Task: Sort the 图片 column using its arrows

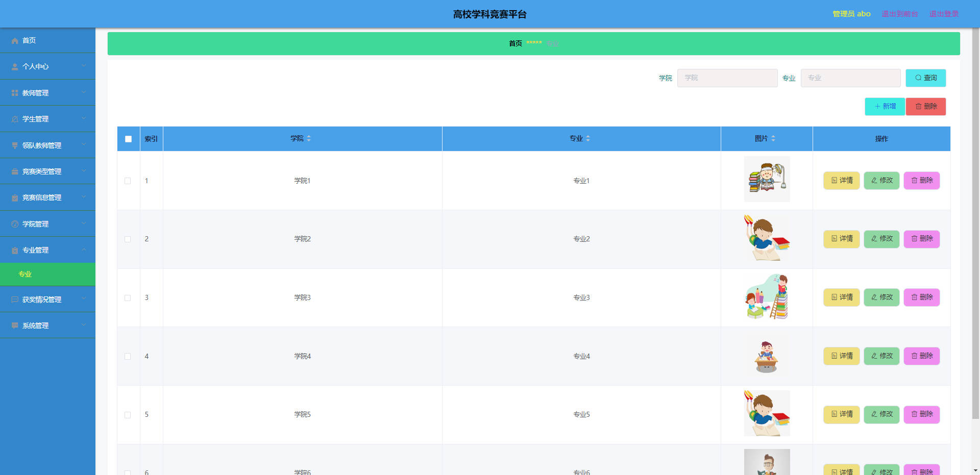Action: [773, 139]
